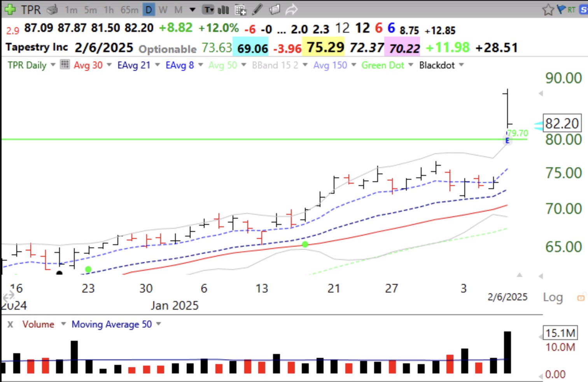
Task: Enable the BBand 15 2 indicator
Action: pos(275,65)
